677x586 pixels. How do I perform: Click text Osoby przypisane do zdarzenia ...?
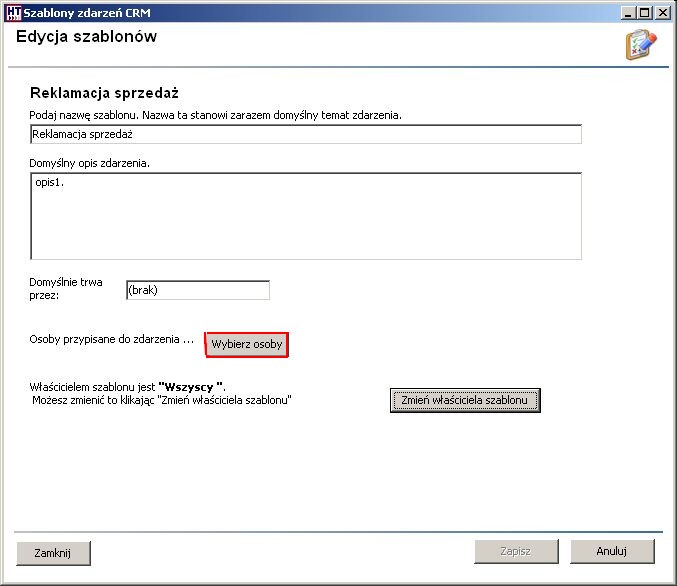pyautogui.click(x=111, y=339)
